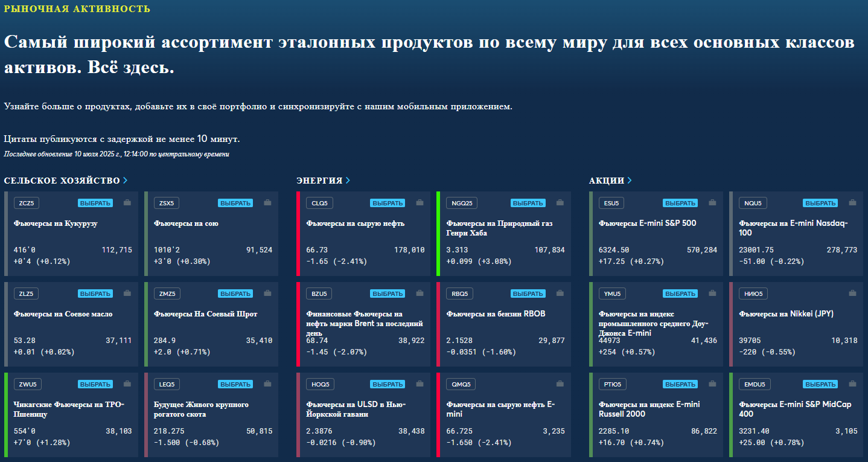Open Чикагские Фьючерсы на ТРО-Пшеницу link

tap(69, 409)
